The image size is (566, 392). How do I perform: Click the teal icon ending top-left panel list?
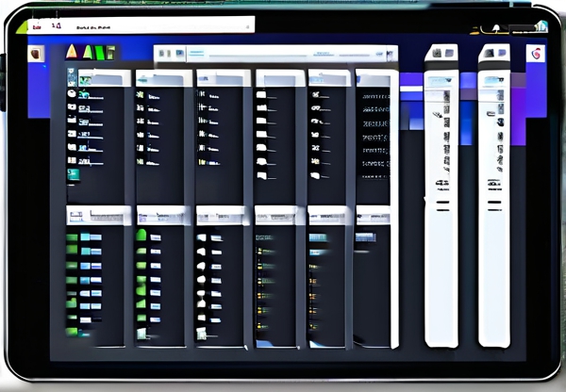74,173
